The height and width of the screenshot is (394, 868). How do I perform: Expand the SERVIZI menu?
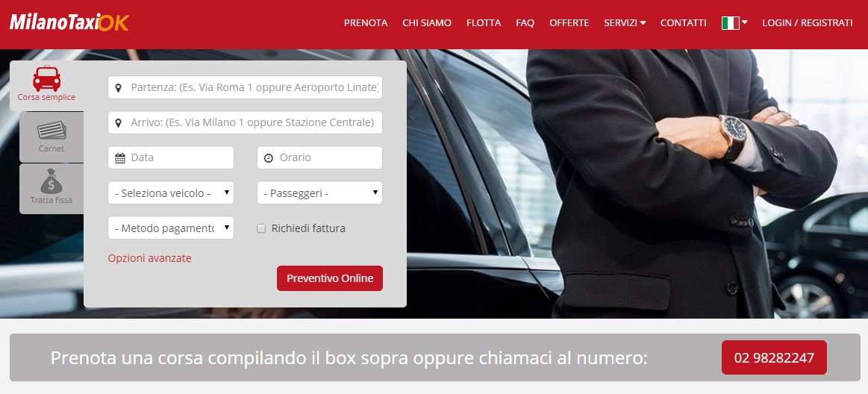tap(625, 22)
